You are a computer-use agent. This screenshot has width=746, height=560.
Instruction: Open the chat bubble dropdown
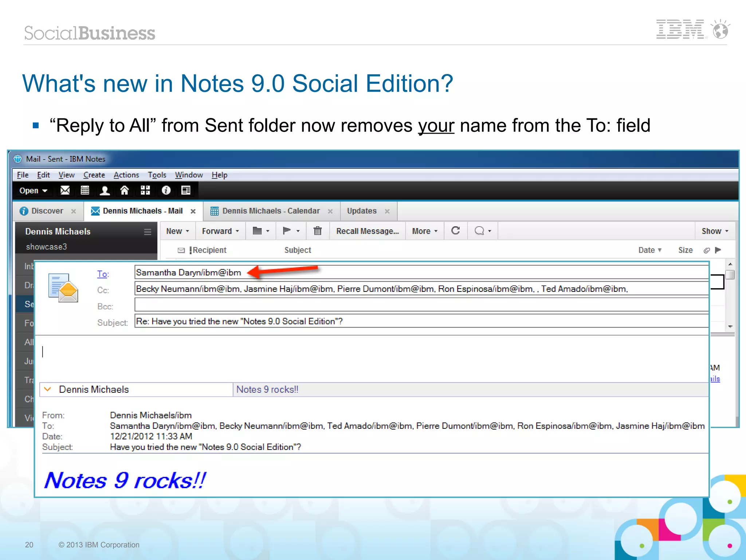coord(483,231)
